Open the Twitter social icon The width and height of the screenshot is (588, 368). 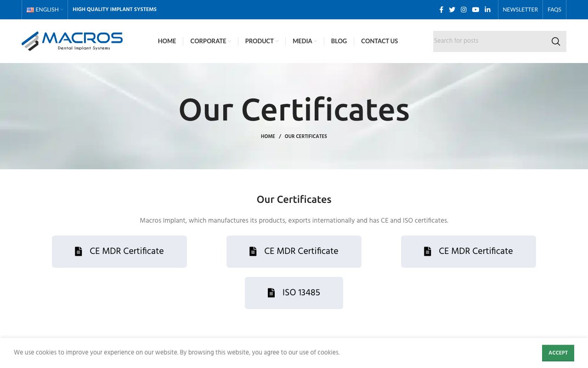(x=452, y=10)
